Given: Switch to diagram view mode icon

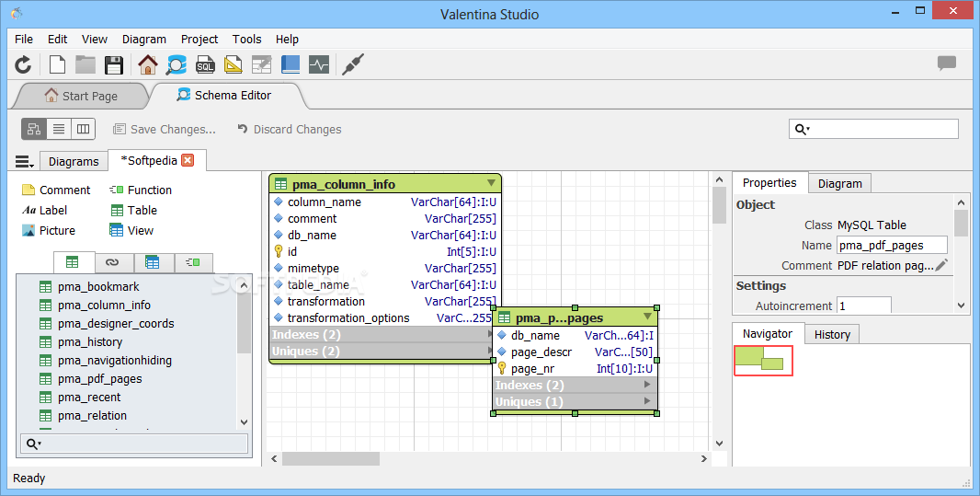Looking at the screenshot, I should click(x=34, y=129).
